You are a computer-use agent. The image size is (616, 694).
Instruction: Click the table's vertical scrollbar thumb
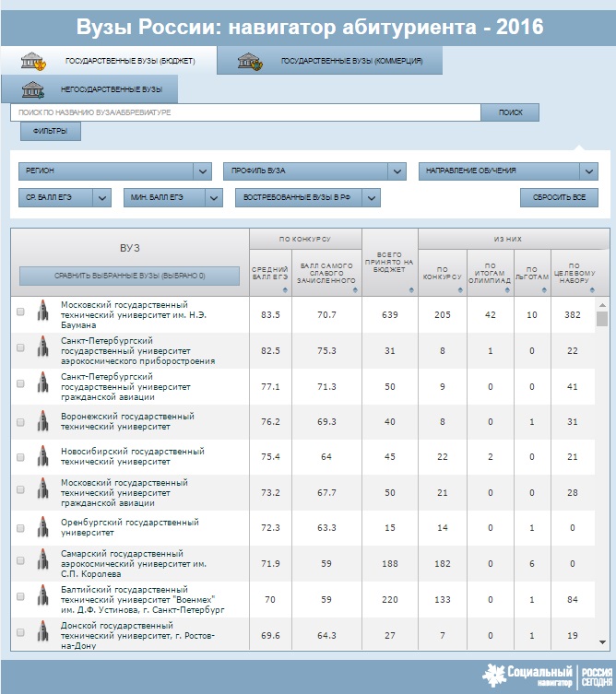(x=602, y=319)
